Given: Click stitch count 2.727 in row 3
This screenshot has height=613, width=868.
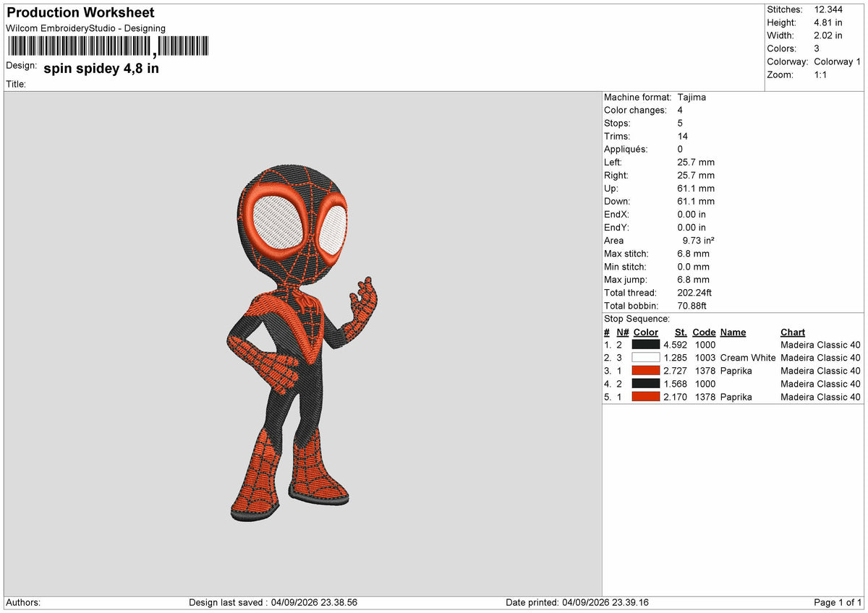Looking at the screenshot, I should tap(675, 372).
